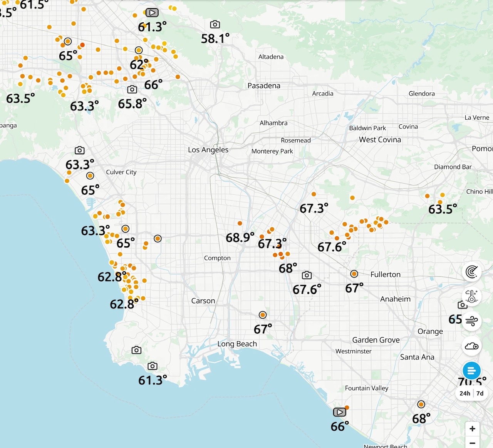This screenshot has width=493, height=448.
Task: Zoom out with the minus button
Action: click(472, 443)
